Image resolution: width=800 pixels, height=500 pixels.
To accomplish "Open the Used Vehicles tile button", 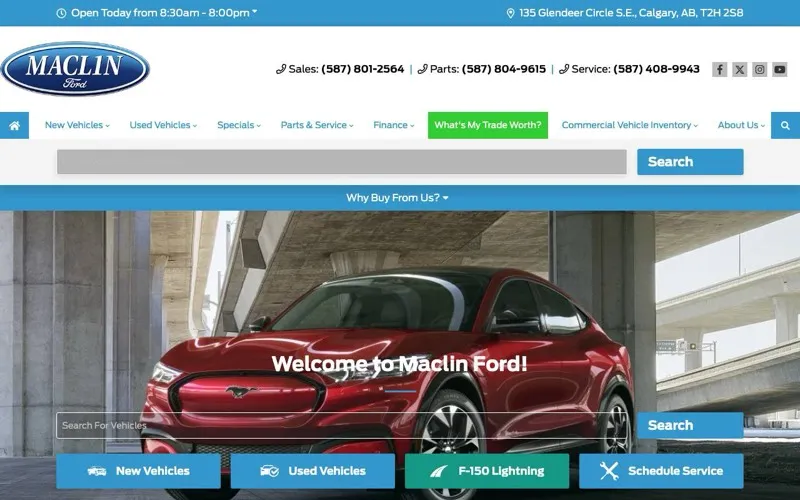I will point(313,471).
